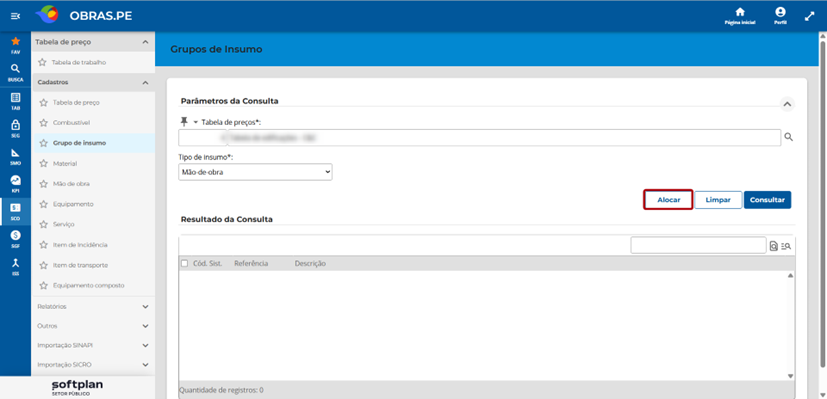Image resolution: width=827 pixels, height=399 pixels.
Task: Select Equipamento in the Cadastros menu
Action: (x=73, y=204)
